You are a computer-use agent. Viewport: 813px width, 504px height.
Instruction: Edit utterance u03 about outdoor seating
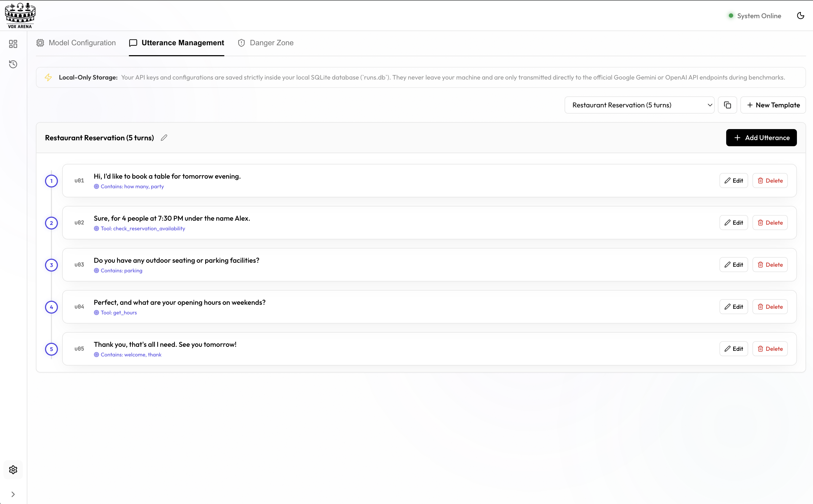point(734,265)
